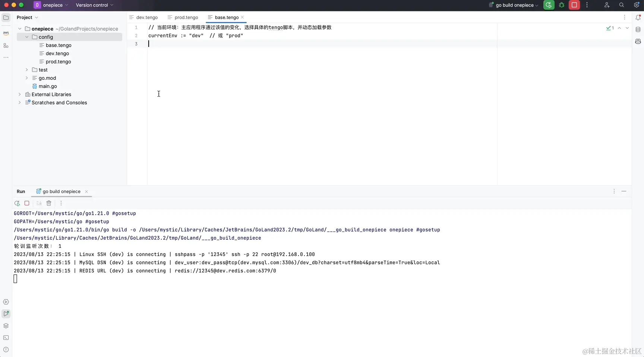Image resolution: width=644 pixels, height=357 pixels.
Task: Toggle scroll to end in Run panel
Action: [39, 203]
